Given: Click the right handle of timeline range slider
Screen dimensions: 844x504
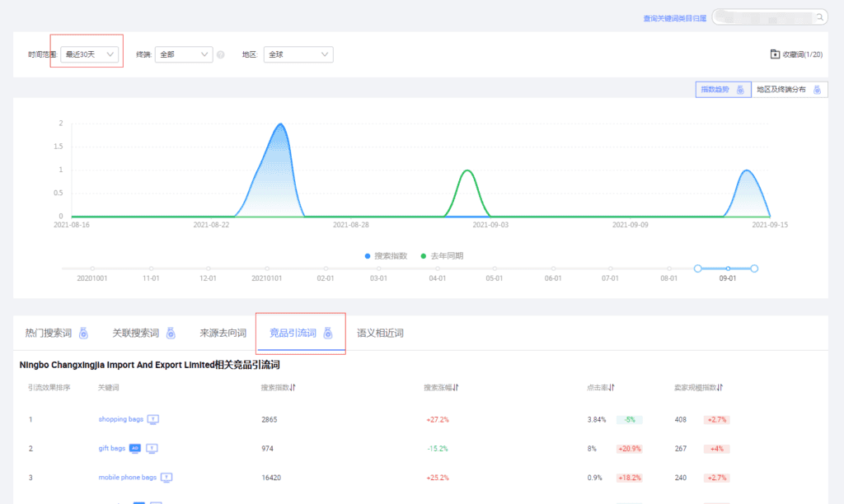Looking at the screenshot, I should tap(754, 268).
